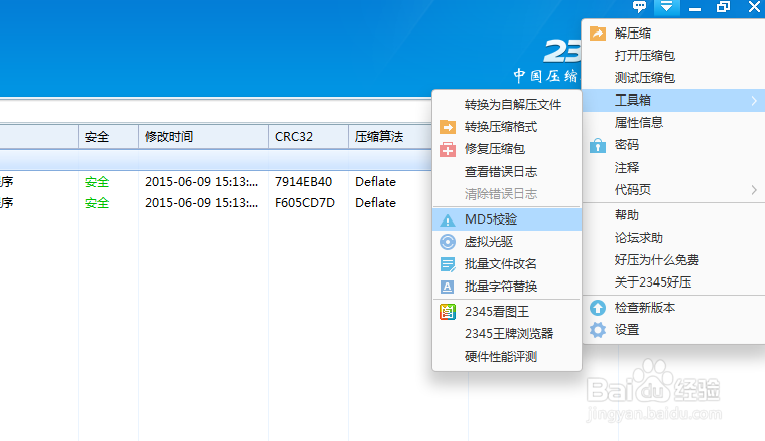The width and height of the screenshot is (765, 441).
Task: Click the colorful icon for 2345看图王
Action: (x=448, y=312)
